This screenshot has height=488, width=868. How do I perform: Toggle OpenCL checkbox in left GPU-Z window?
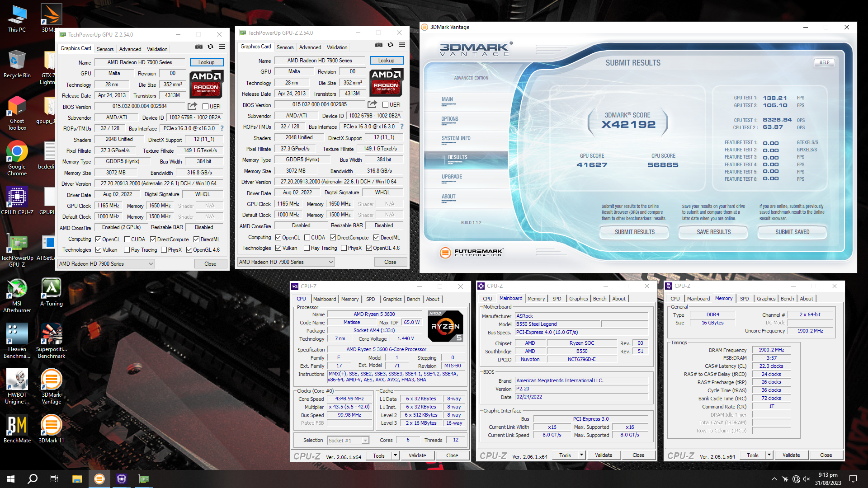tap(98, 239)
